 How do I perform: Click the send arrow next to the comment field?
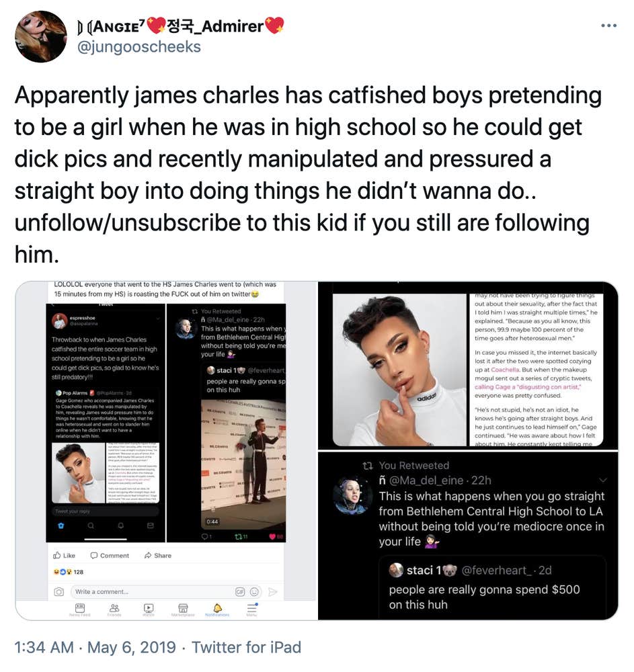[x=273, y=591]
